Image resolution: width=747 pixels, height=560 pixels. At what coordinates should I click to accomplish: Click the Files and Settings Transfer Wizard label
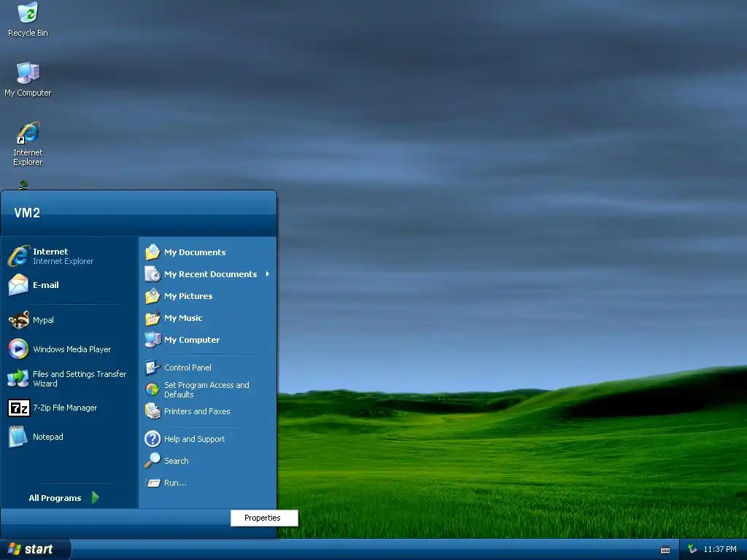[80, 378]
